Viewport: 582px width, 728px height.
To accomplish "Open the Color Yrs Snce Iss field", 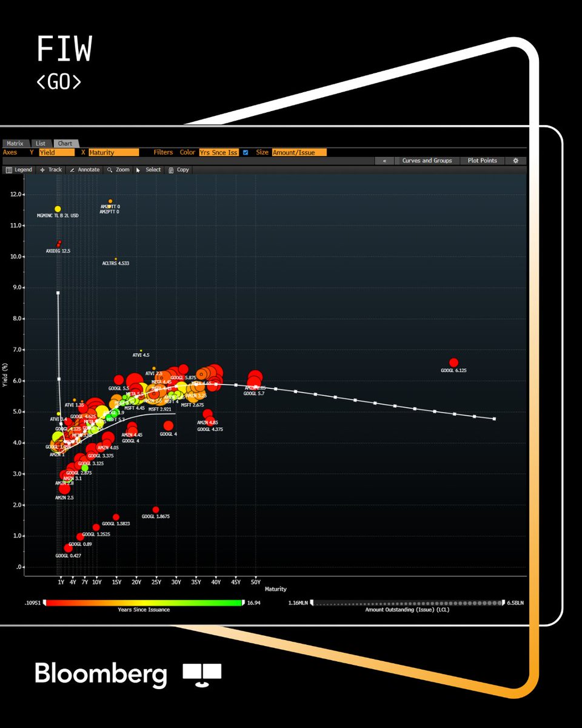I will 219,153.
